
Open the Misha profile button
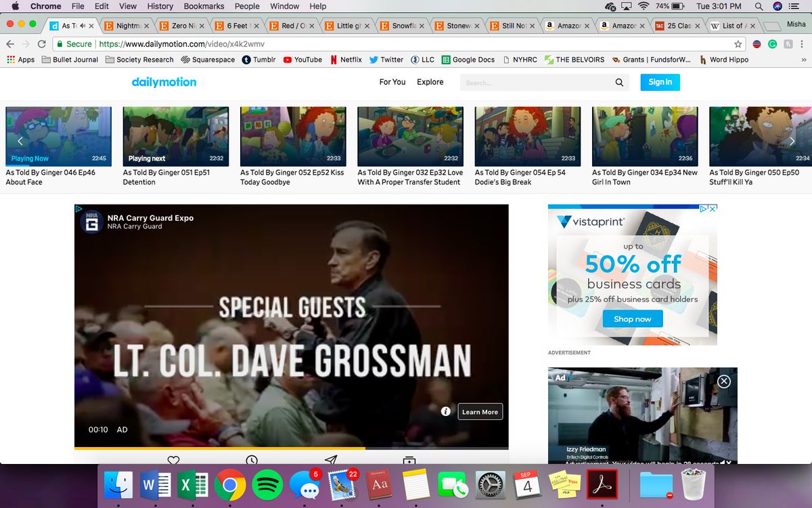click(x=796, y=24)
